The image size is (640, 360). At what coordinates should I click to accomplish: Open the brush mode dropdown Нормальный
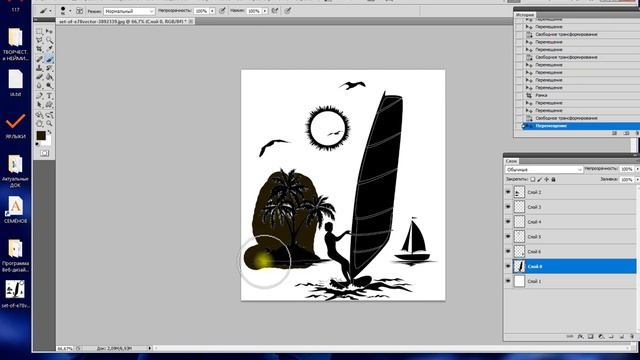click(x=129, y=11)
